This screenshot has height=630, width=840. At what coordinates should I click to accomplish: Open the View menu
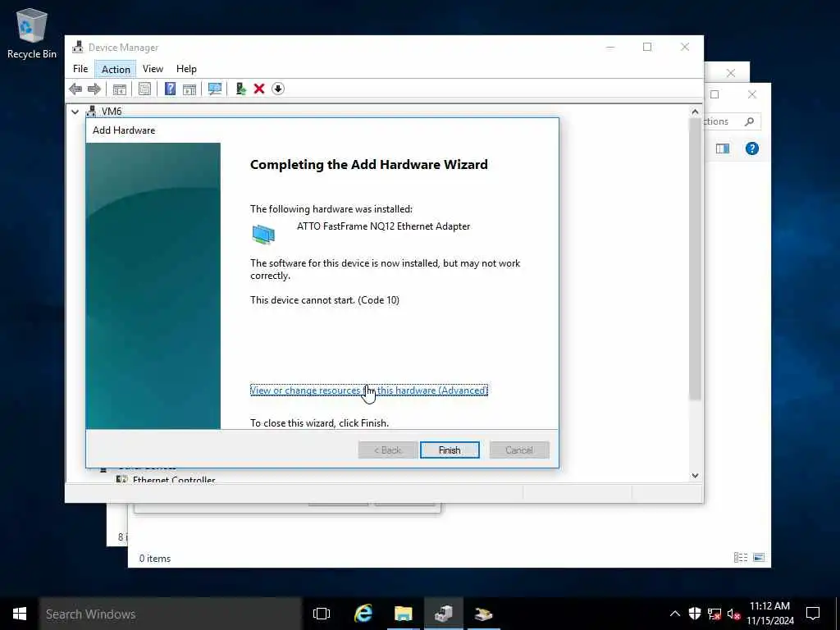point(153,69)
